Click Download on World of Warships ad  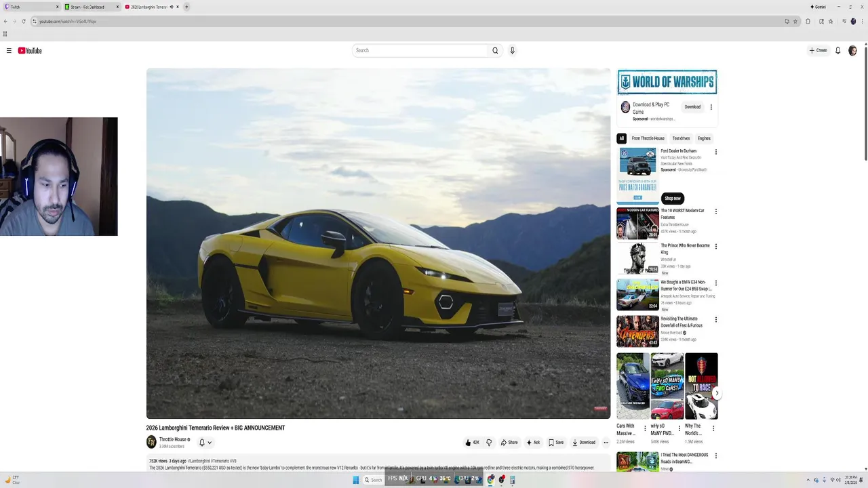[x=692, y=107]
